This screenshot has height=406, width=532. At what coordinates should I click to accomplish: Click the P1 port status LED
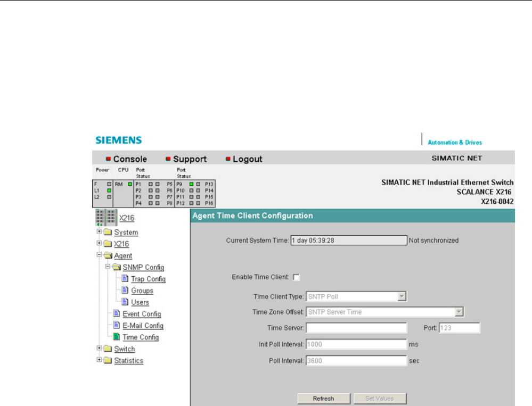coord(151,184)
